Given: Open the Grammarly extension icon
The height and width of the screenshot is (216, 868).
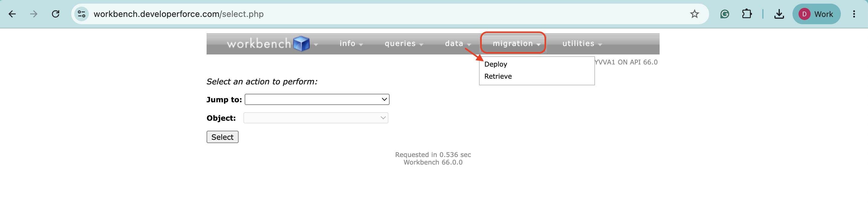Looking at the screenshot, I should pyautogui.click(x=725, y=14).
